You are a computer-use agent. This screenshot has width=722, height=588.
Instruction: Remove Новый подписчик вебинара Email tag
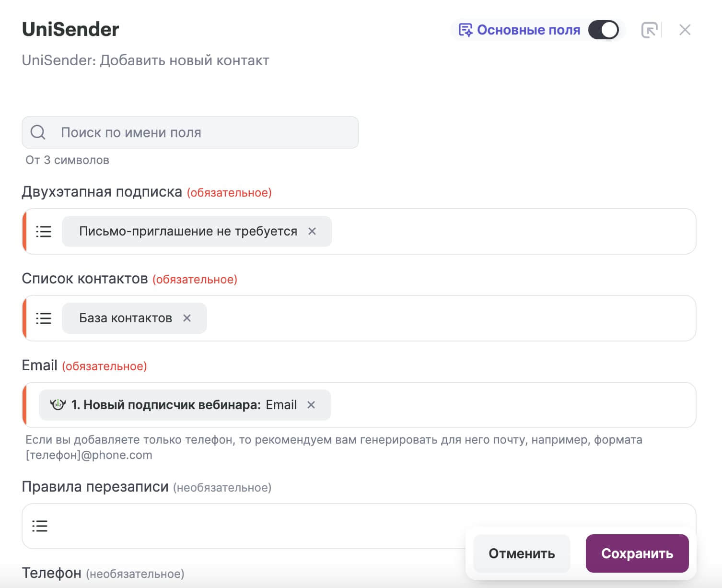(x=311, y=405)
